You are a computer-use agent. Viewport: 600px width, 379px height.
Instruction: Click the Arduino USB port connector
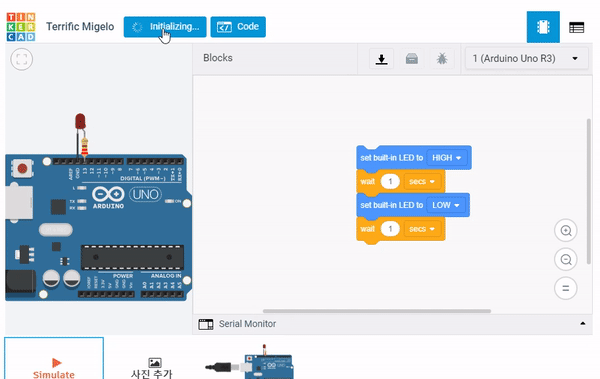[x=18, y=202]
